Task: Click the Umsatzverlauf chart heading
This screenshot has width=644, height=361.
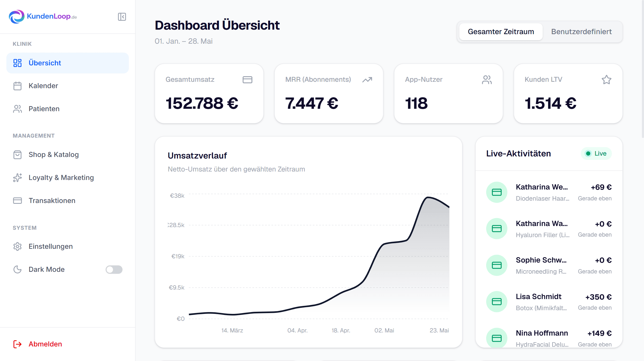Action: 197,156
